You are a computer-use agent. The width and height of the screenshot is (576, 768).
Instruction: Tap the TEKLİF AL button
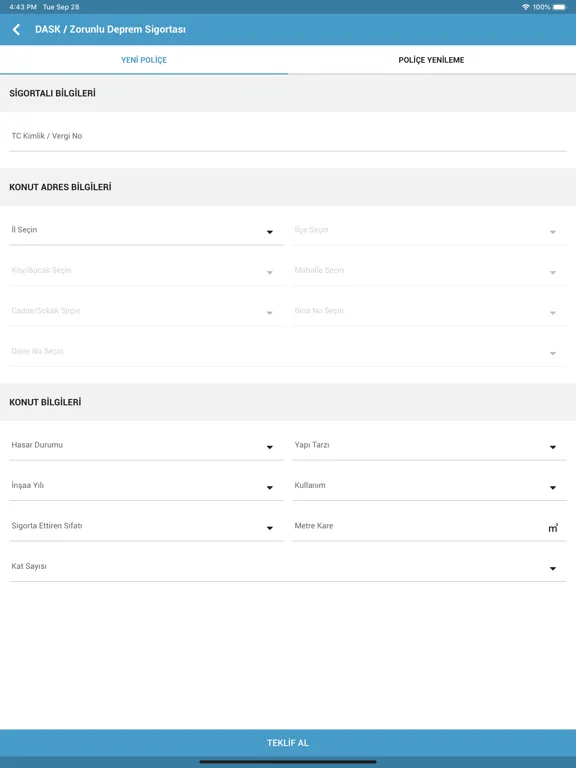click(x=288, y=743)
